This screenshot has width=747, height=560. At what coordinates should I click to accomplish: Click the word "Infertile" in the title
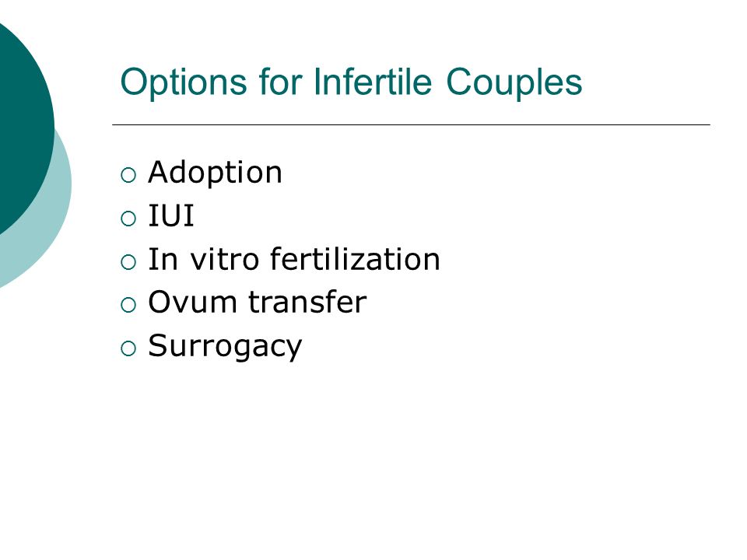pyautogui.click(x=373, y=82)
